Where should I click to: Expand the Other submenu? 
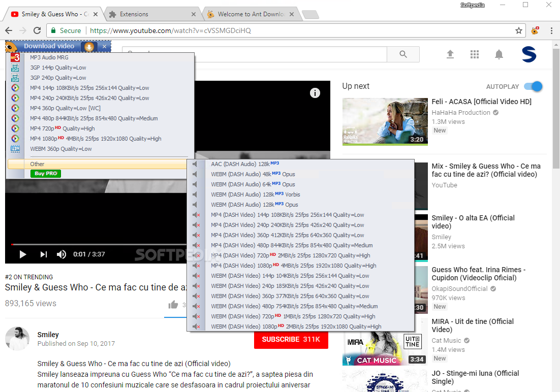pyautogui.click(x=97, y=164)
